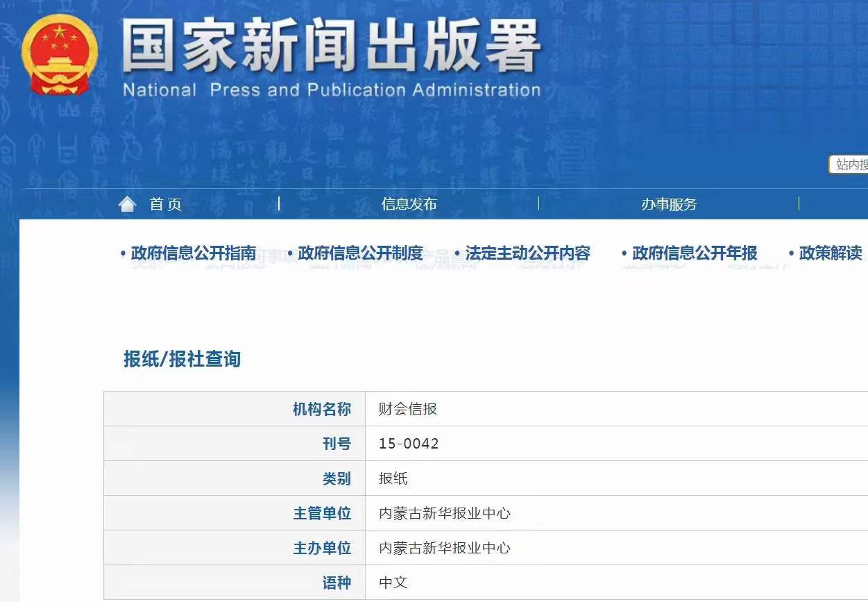Click the 国家新闻出版署 site title
Viewport: 868px width, 602px height.
coord(332,47)
